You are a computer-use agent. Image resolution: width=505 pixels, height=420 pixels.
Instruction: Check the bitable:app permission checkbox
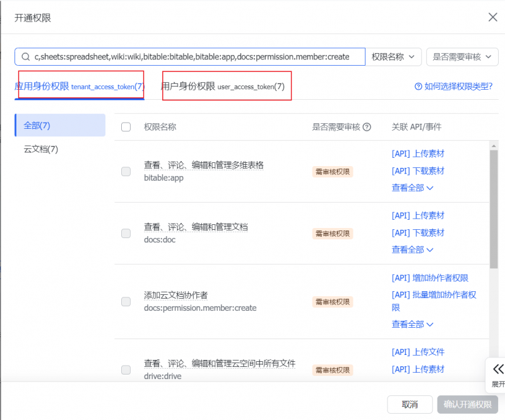pyautogui.click(x=126, y=172)
